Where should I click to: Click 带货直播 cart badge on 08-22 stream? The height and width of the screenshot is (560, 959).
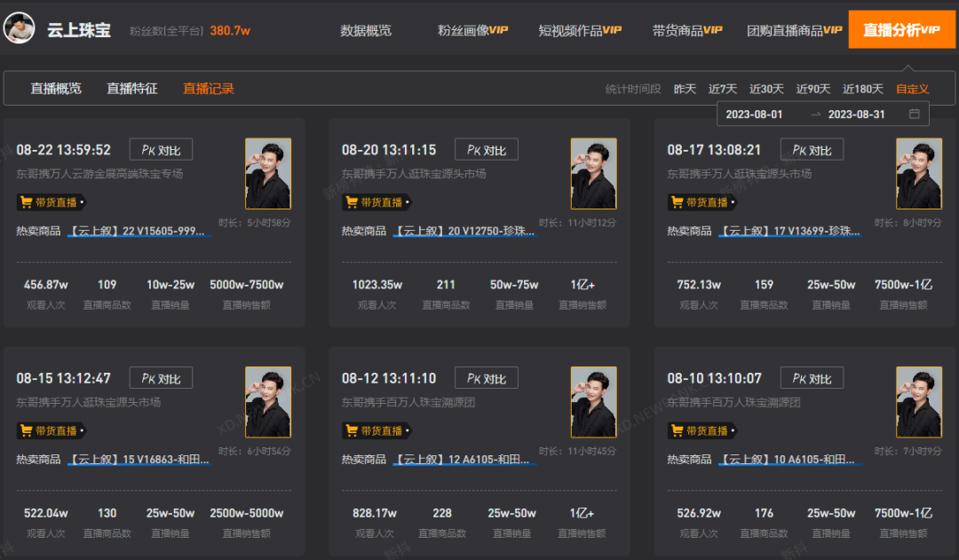(51, 201)
